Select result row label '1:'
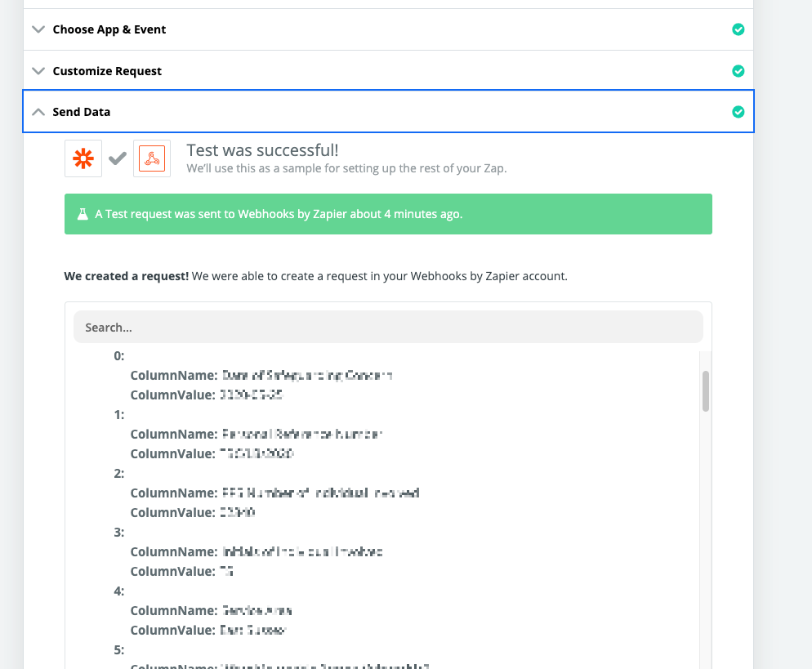812x669 pixels. (x=119, y=415)
